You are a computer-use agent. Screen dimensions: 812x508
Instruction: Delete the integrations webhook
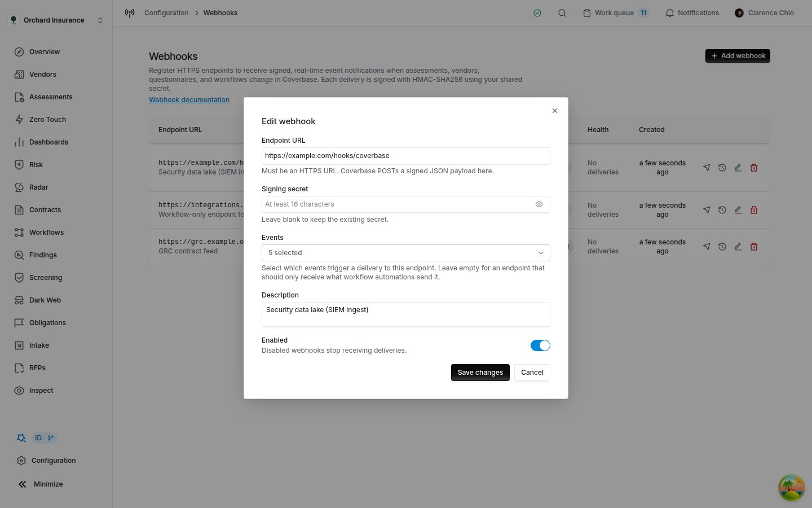(754, 210)
